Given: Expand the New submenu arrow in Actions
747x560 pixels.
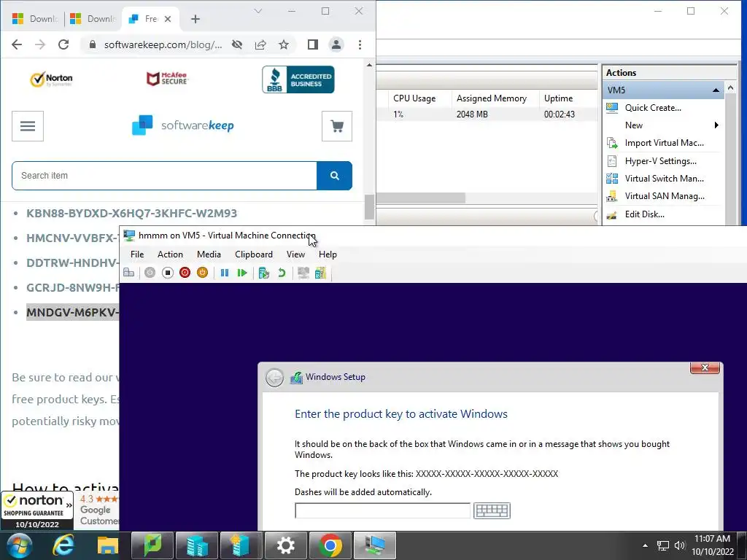Looking at the screenshot, I should pos(716,125).
